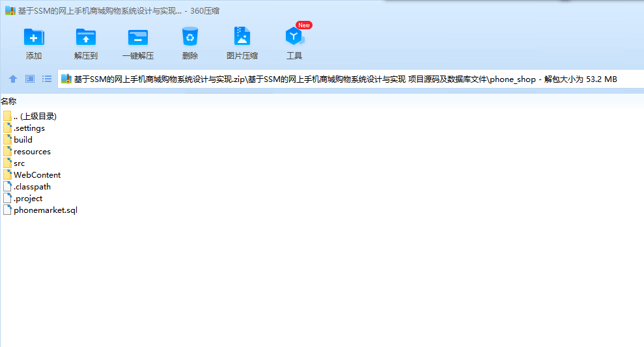Go up one level with the arrow icon
Image resolution: width=644 pixels, height=347 pixels.
(13, 79)
